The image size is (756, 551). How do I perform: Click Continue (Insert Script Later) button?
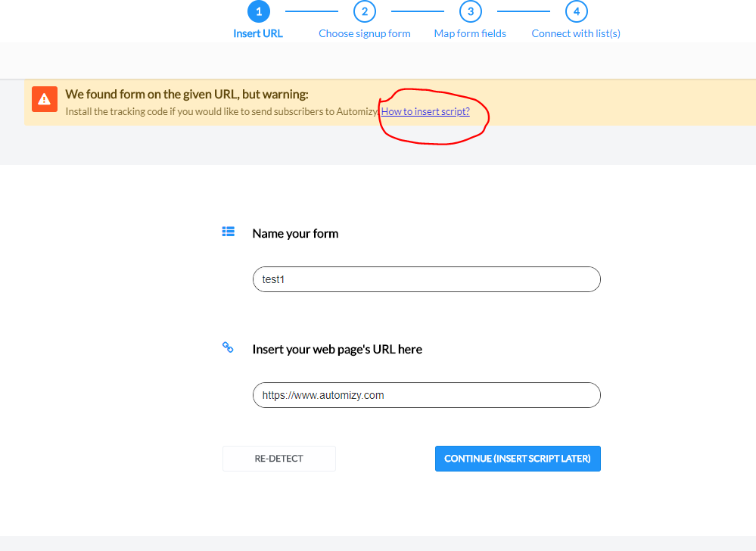point(518,459)
